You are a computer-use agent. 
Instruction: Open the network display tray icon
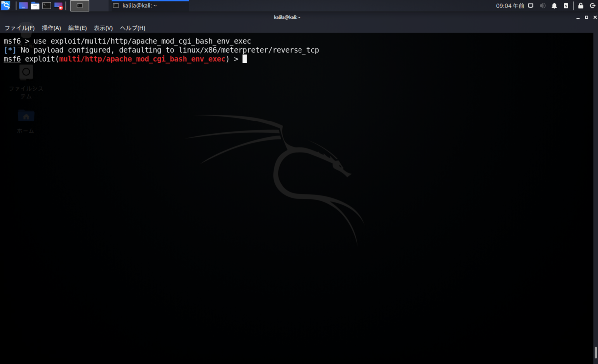[x=531, y=6]
